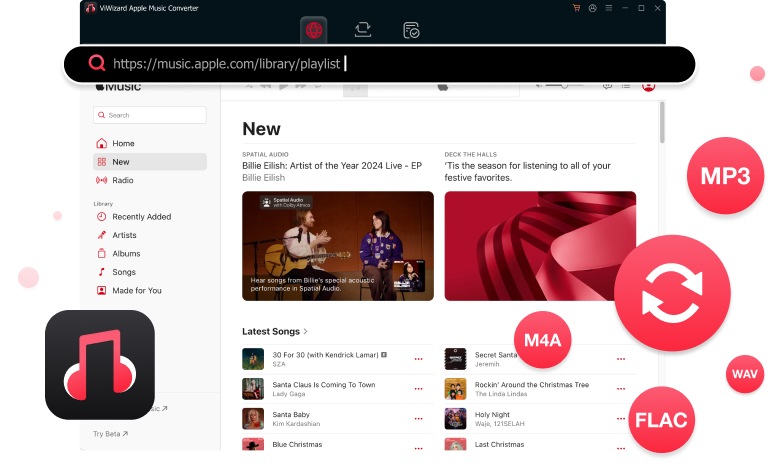Switch to the converting list tab
The image size is (772, 470).
(x=363, y=30)
